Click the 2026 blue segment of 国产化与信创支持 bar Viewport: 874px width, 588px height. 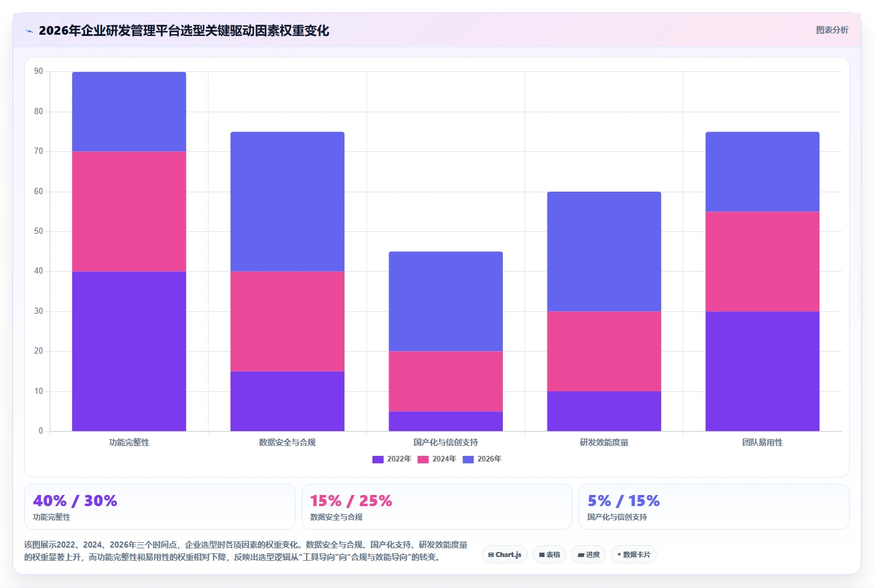(446, 301)
